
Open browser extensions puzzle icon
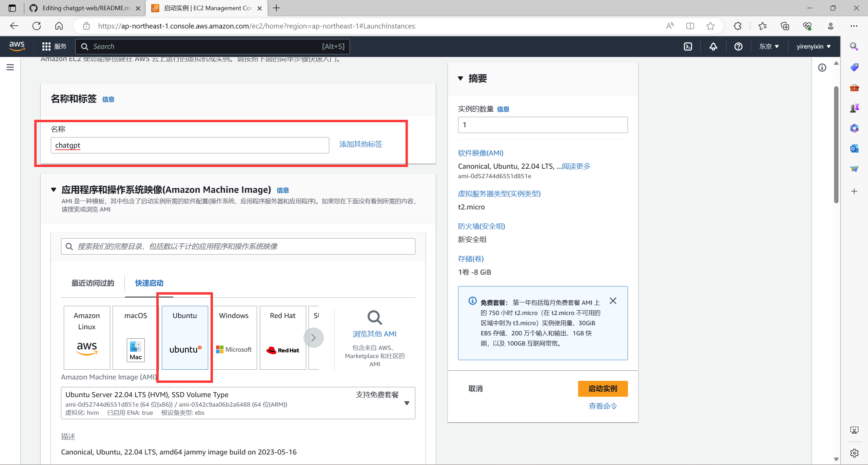737,26
